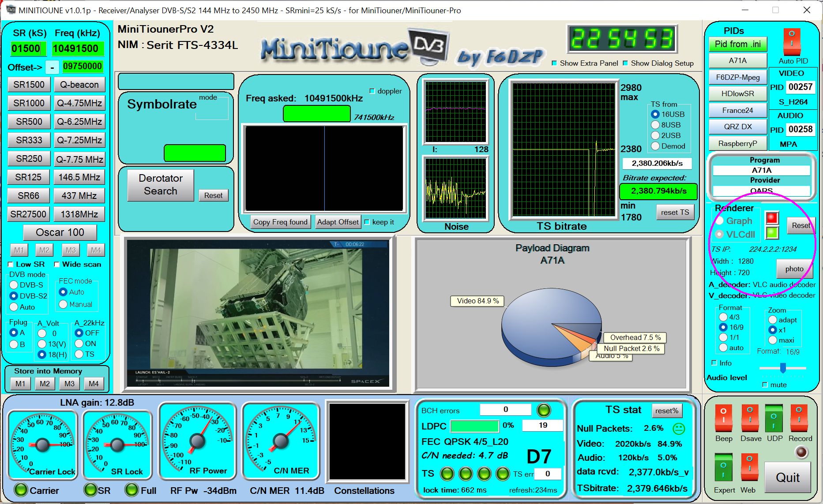823x504 pixels.
Task: Edit the Freq (kHz) value field
Action: (x=78, y=49)
